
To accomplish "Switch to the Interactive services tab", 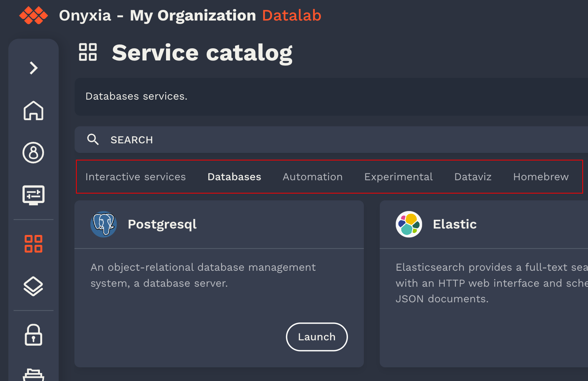I will tap(136, 177).
